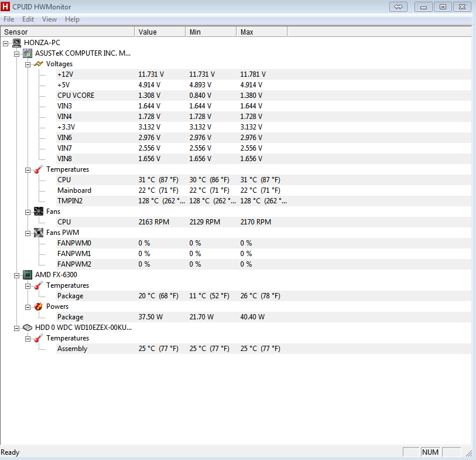Select the +3.3V voltage row
The width and height of the screenshot is (476, 460).
pos(263,127)
